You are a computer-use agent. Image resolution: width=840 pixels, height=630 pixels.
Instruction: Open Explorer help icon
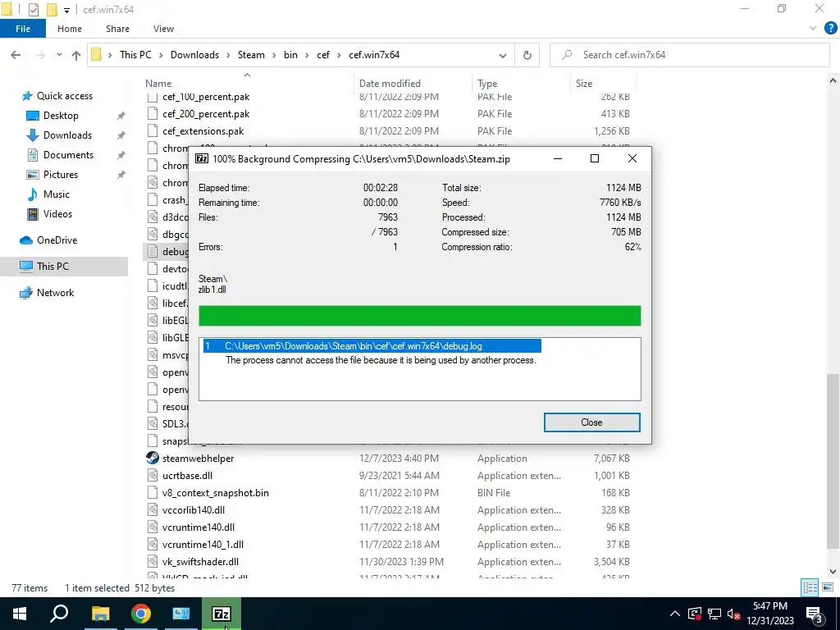(x=830, y=29)
